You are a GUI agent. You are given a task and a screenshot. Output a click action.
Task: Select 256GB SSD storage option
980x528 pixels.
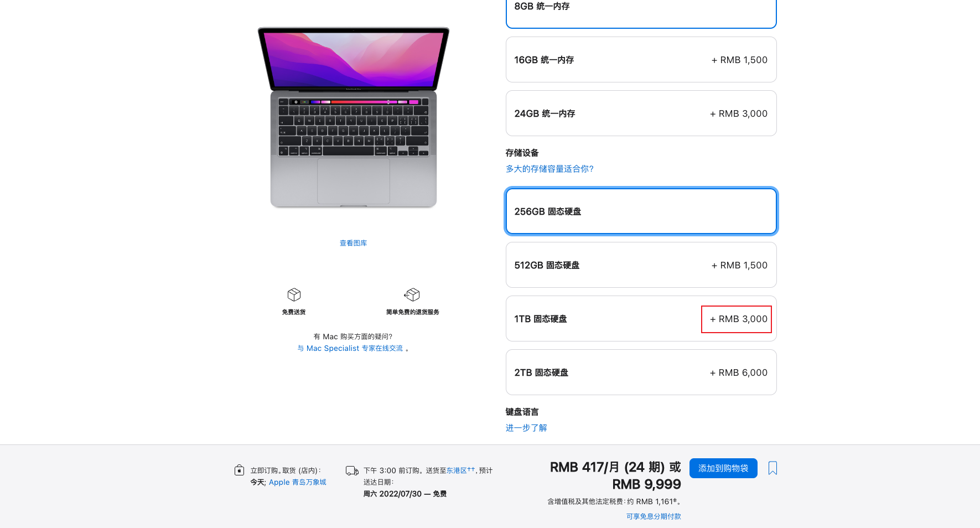pos(641,211)
